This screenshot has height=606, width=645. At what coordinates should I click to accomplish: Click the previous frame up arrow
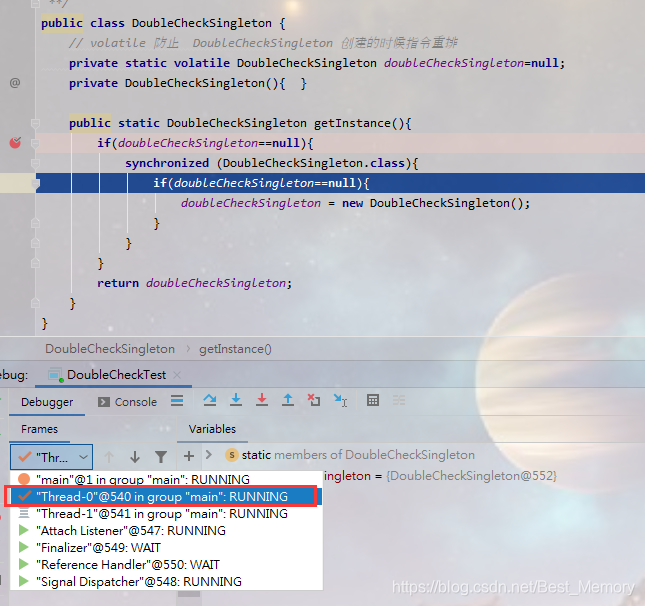109,457
